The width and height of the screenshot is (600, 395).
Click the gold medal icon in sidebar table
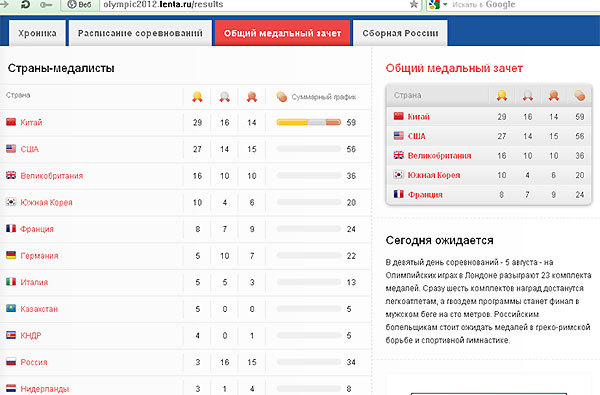[502, 95]
